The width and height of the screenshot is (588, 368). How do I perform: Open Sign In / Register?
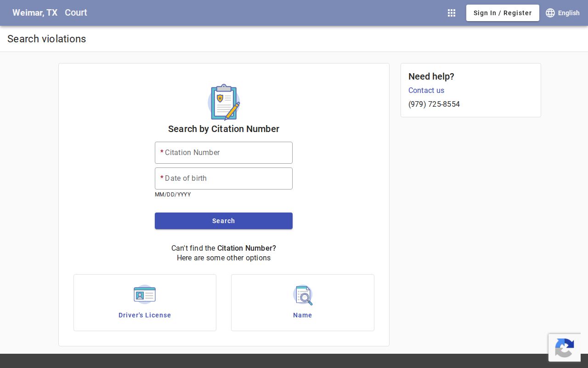click(503, 13)
